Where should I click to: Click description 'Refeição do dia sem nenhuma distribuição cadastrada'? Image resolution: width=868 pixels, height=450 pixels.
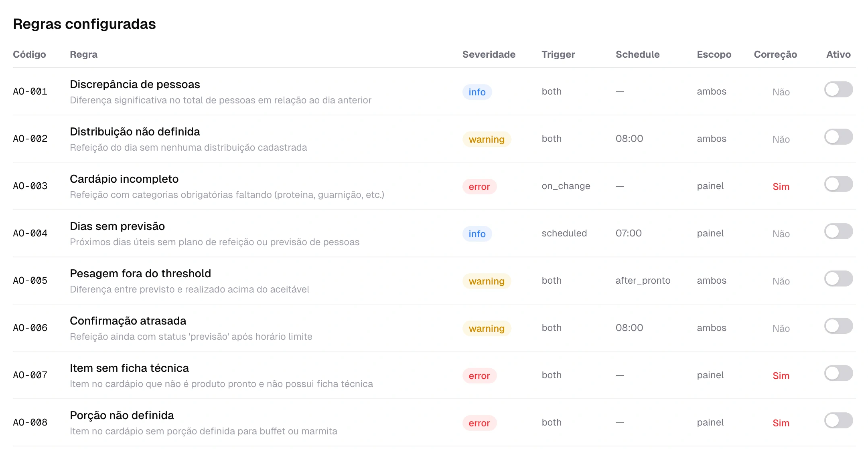click(189, 147)
